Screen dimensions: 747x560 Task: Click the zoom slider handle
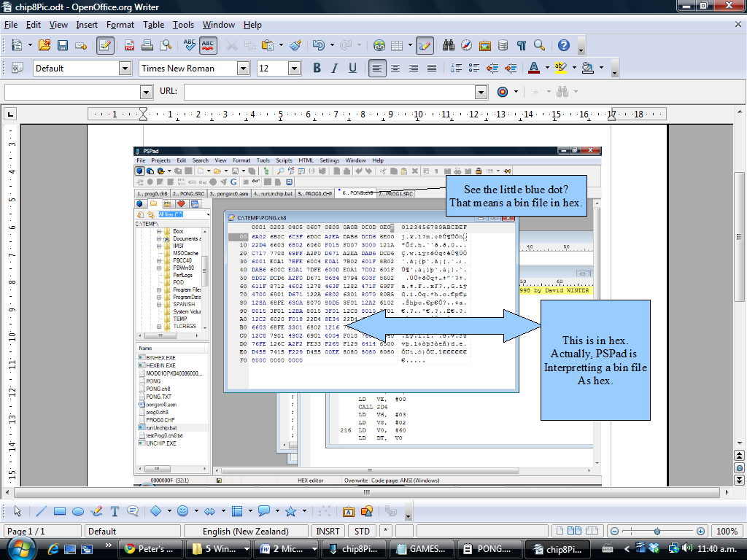pos(657,531)
